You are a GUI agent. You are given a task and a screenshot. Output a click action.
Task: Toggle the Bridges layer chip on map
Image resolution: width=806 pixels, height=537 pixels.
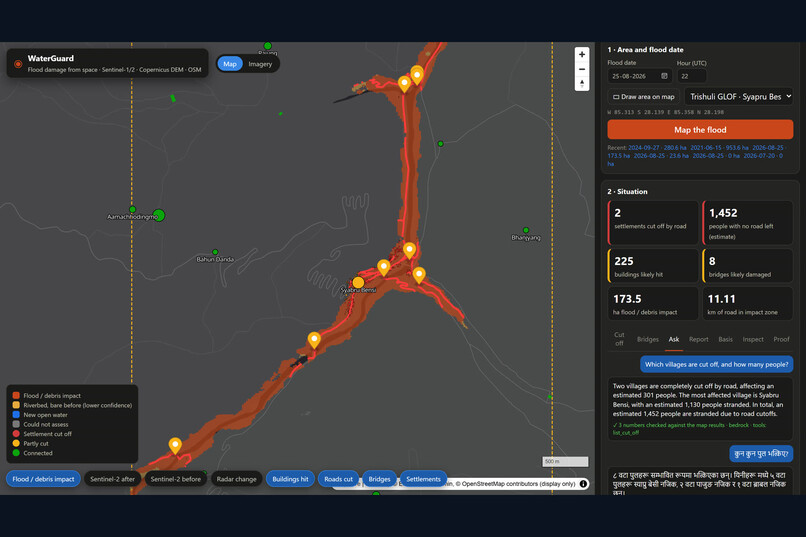point(379,479)
